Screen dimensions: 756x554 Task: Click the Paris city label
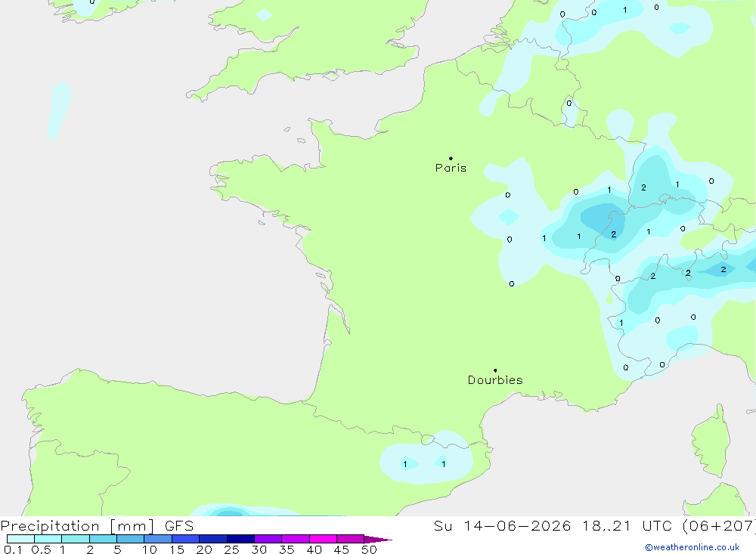[451, 168]
